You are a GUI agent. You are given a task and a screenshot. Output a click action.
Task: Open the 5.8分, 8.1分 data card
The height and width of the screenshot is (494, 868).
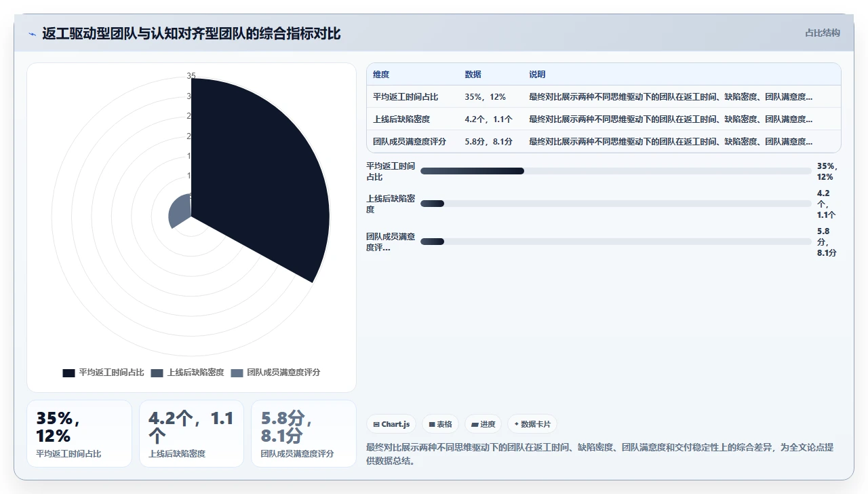(304, 434)
